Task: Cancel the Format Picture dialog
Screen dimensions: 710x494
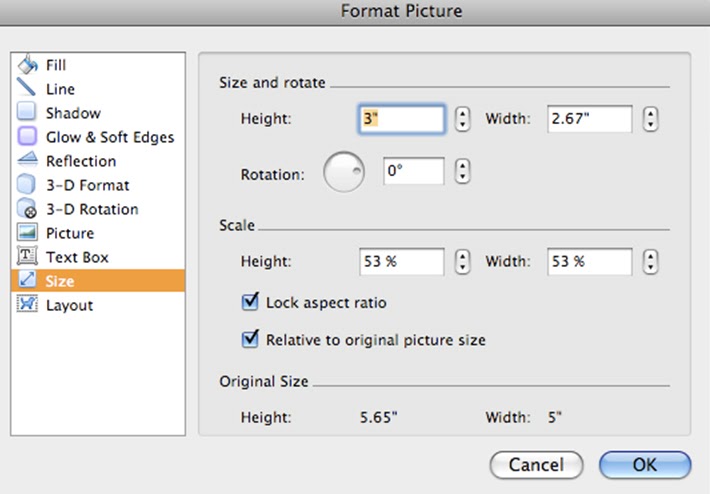Action: [536, 464]
